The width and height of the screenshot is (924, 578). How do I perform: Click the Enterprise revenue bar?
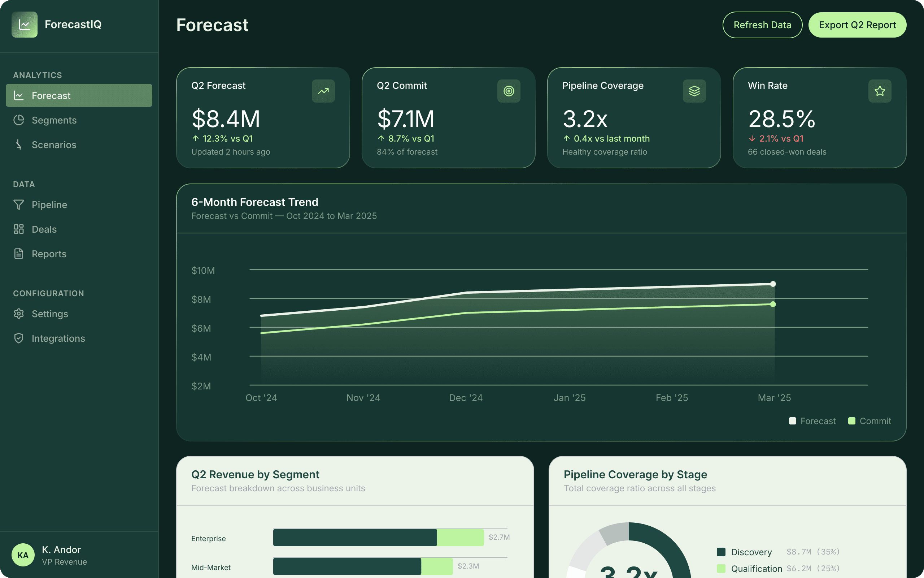coord(378,538)
